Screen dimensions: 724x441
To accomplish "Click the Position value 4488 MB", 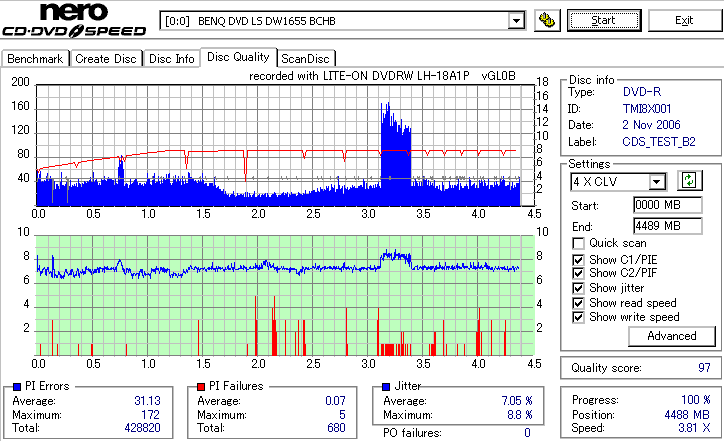I will 688,415.
